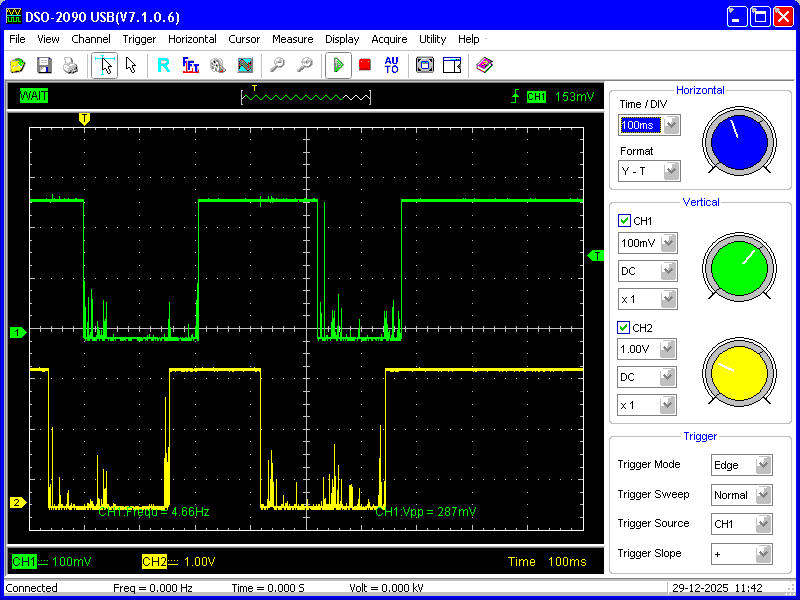The height and width of the screenshot is (600, 800).
Task: Open the help book icon
Action: pyautogui.click(x=485, y=65)
